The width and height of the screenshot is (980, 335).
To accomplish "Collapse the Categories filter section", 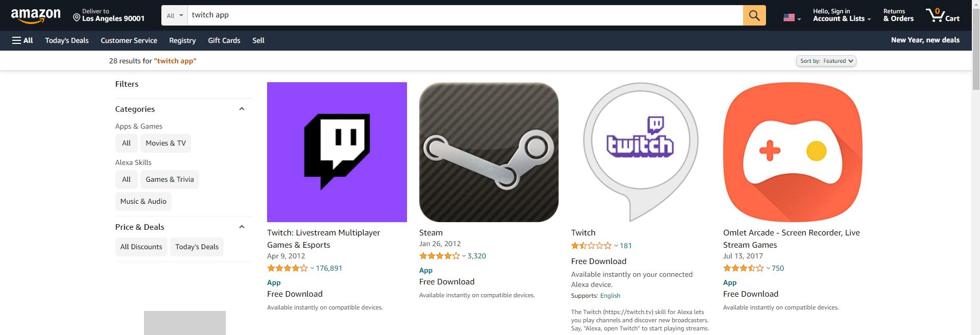I will coord(242,109).
